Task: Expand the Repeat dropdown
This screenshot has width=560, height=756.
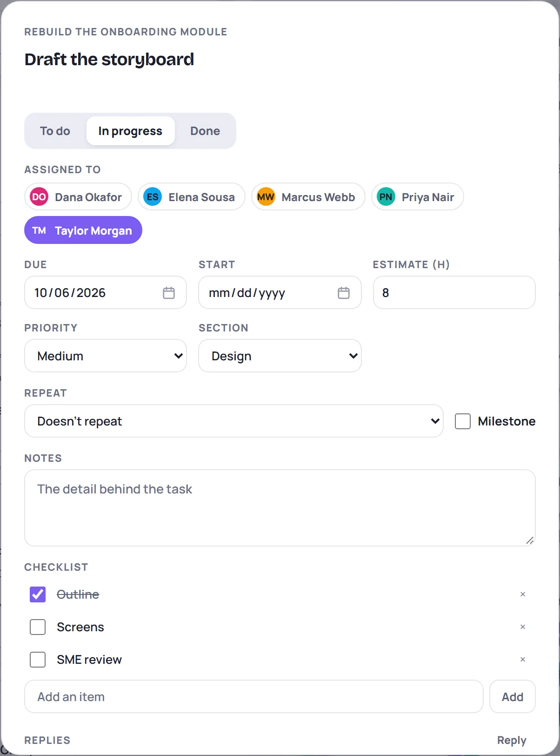Action: point(234,421)
